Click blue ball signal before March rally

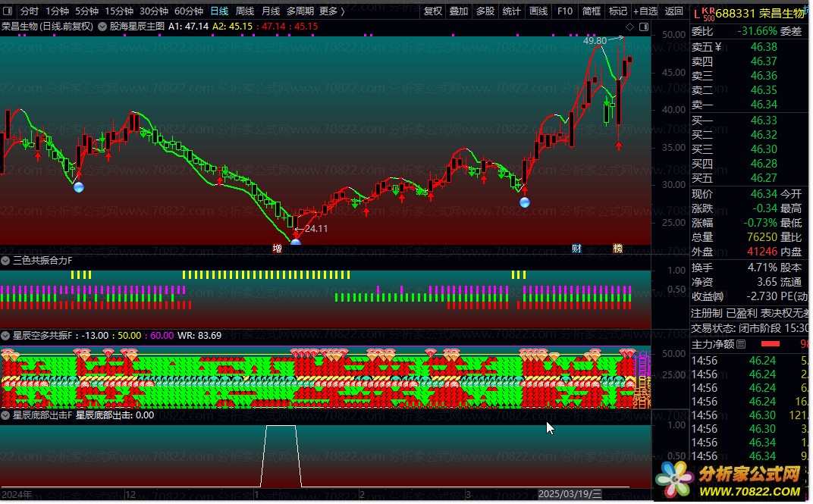[525, 202]
